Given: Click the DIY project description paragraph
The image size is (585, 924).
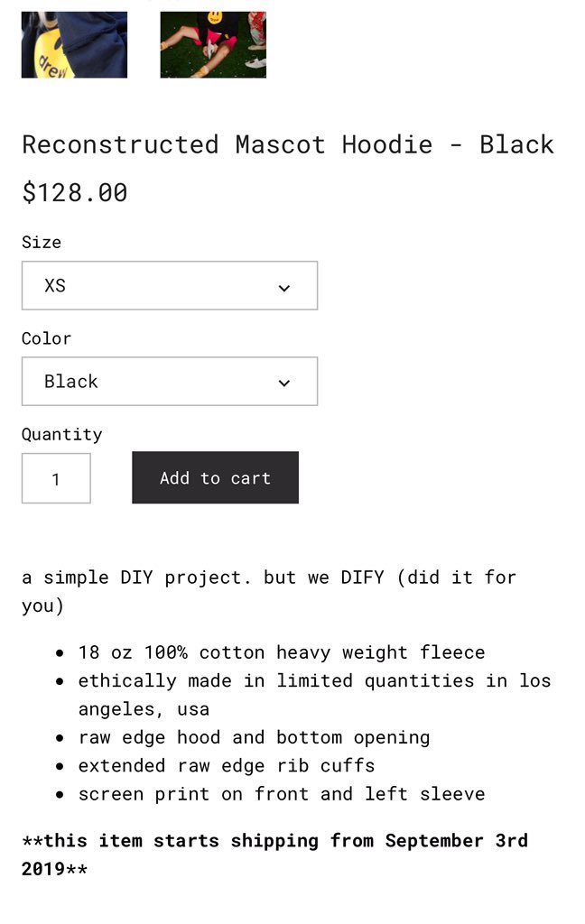Looking at the screenshot, I should [269, 591].
